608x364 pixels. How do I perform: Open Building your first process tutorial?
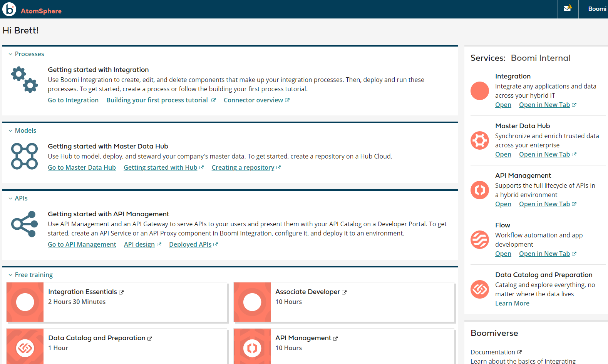coord(157,100)
